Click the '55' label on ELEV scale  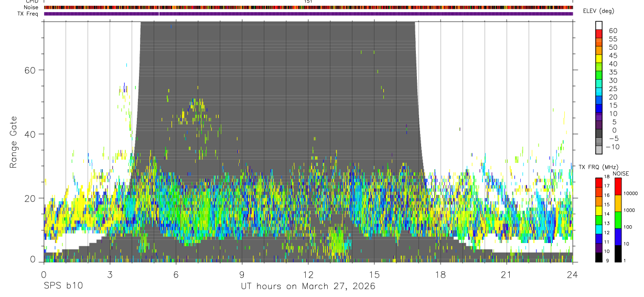coord(613,39)
